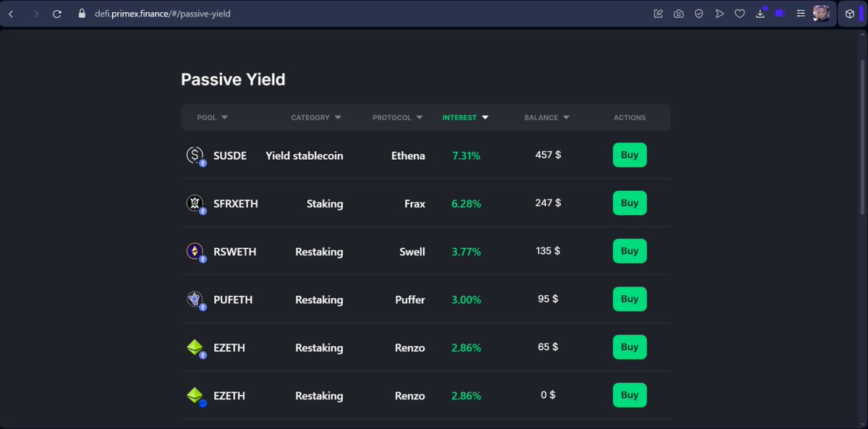Click the 65 $ balance value
The width and height of the screenshot is (868, 429).
tap(548, 347)
